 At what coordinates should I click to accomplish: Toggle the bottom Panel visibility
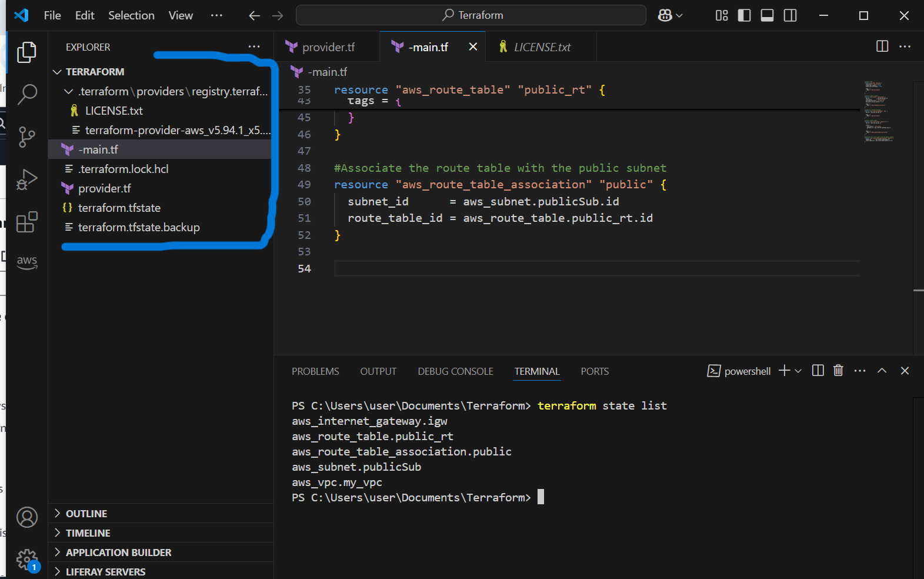767,15
